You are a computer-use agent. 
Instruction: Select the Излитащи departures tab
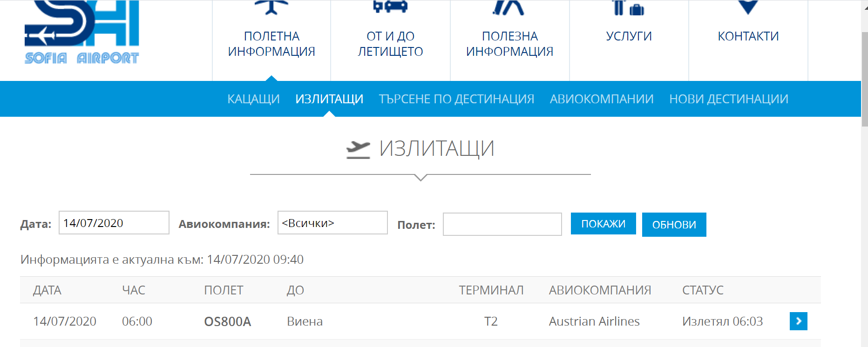(329, 99)
